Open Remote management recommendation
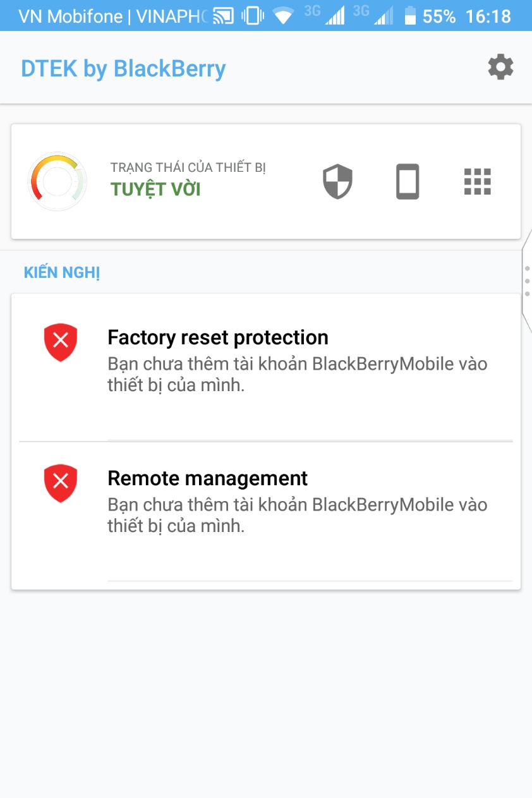 coord(266,512)
